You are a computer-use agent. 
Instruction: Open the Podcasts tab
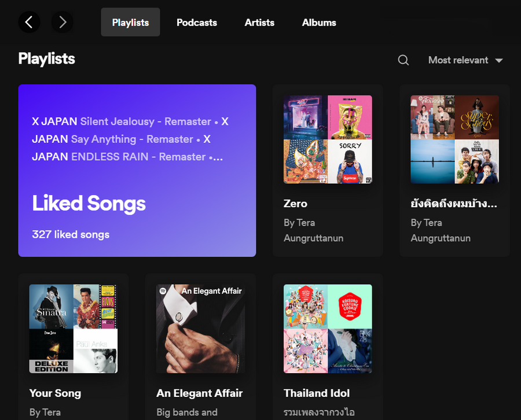pyautogui.click(x=197, y=23)
